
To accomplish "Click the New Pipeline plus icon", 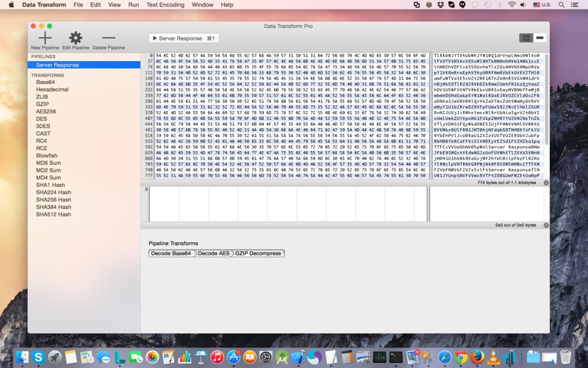I will [45, 38].
